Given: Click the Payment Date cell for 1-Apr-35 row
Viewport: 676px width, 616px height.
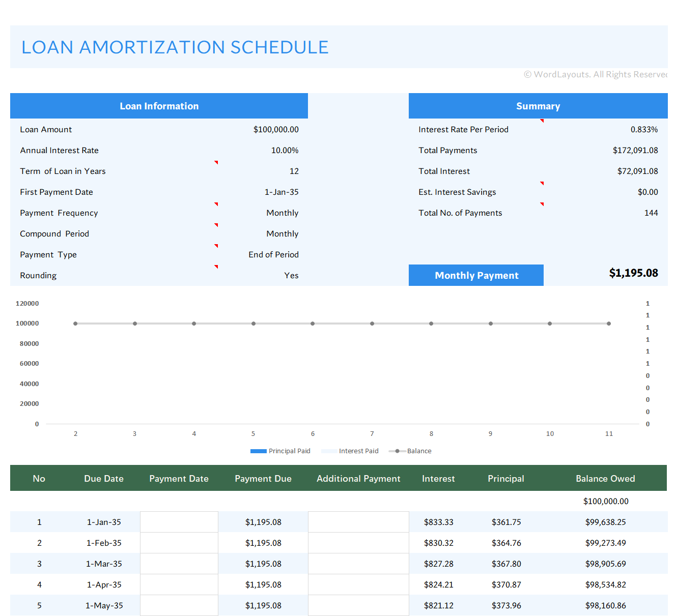Looking at the screenshot, I should pyautogui.click(x=179, y=584).
